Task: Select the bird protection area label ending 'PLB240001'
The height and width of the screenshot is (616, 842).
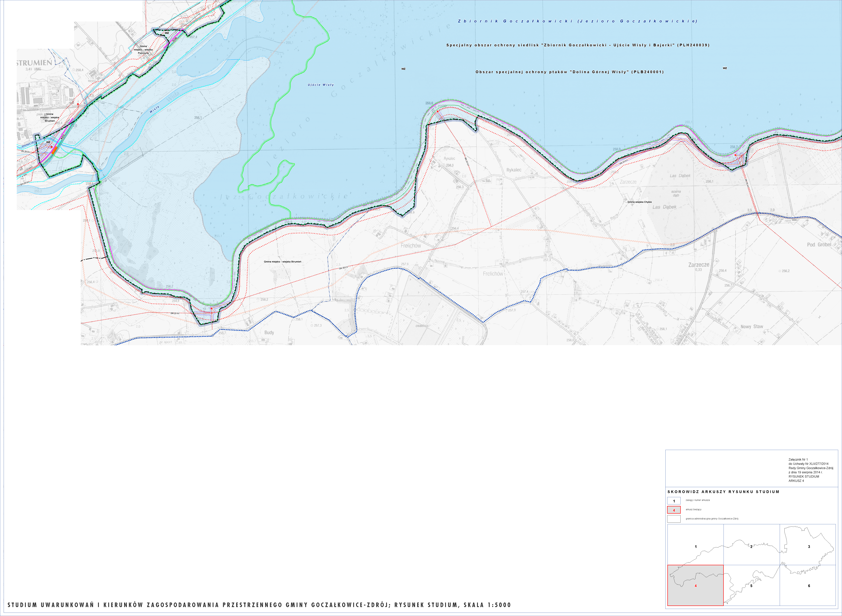Action: pos(570,72)
